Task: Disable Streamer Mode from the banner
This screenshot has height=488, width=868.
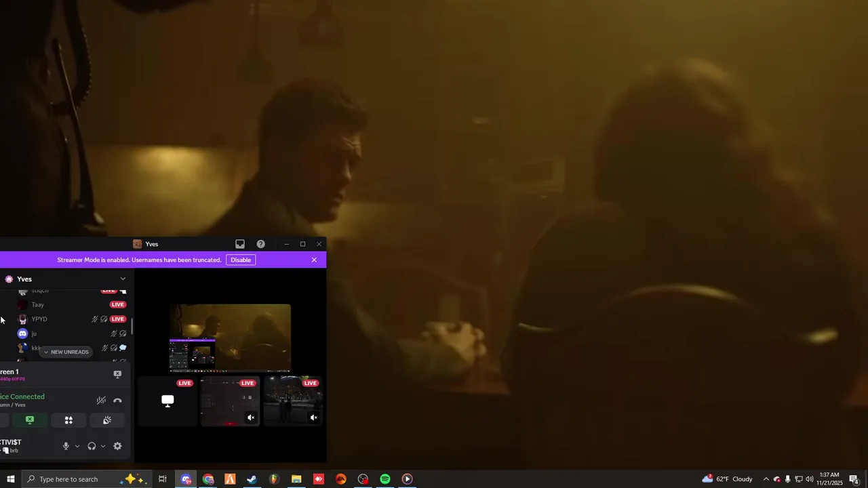Action: [x=241, y=260]
